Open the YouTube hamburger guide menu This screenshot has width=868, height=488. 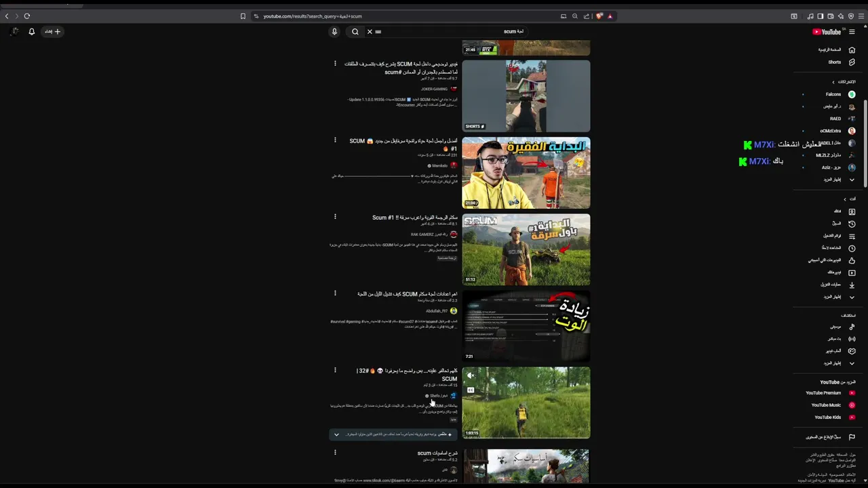click(852, 32)
